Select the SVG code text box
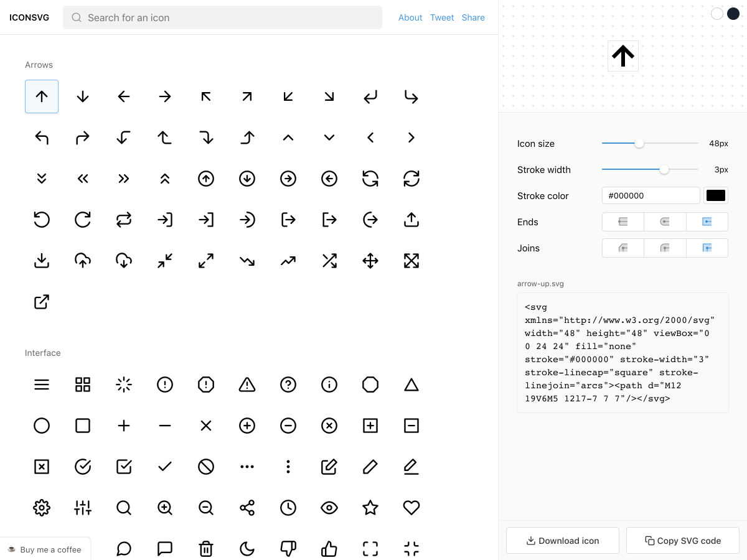Screen dimensions: 747x560 (x=622, y=353)
